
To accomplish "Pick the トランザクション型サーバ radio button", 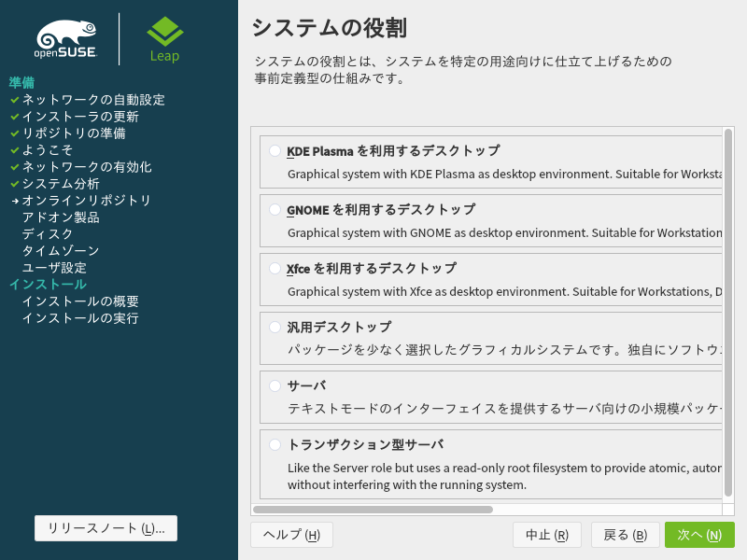I will [275, 445].
